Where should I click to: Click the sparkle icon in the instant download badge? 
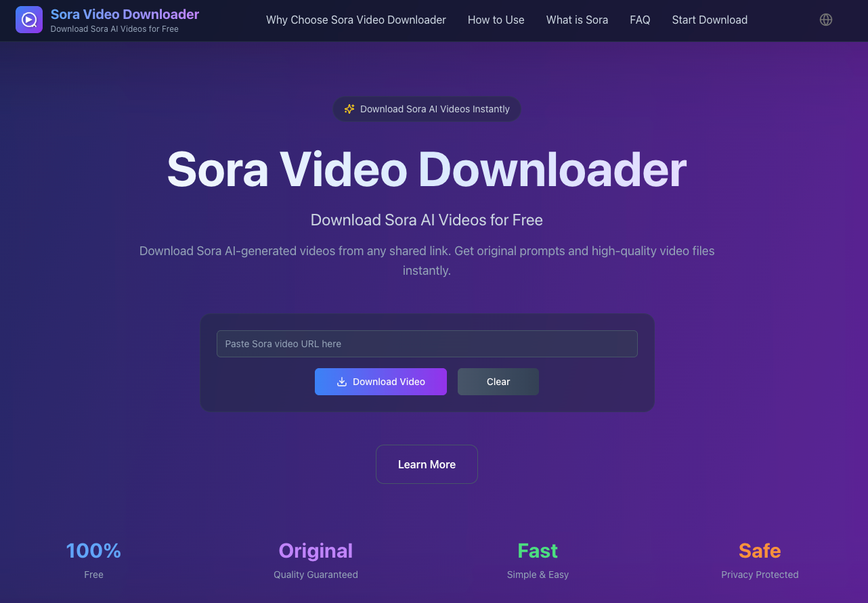pos(349,108)
